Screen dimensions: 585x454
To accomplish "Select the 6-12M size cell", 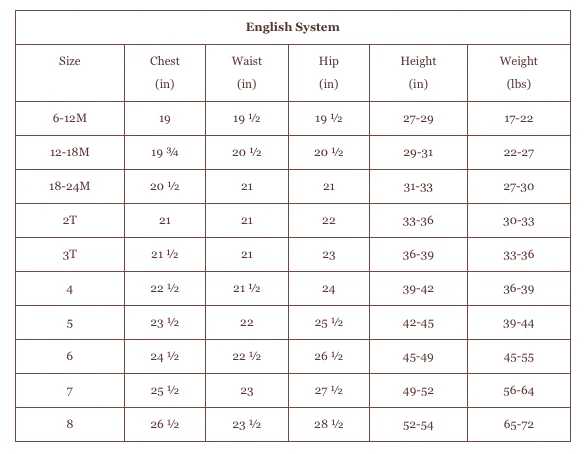I will (x=70, y=118).
